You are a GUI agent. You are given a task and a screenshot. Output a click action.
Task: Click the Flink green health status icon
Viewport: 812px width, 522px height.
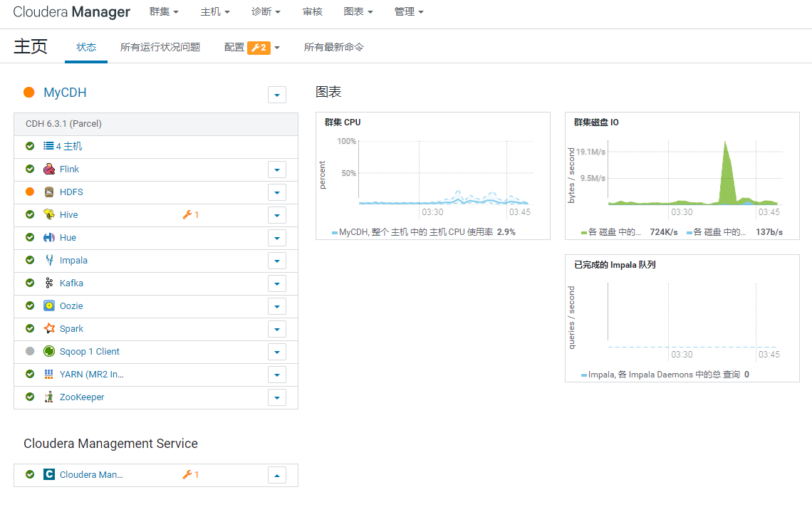pyautogui.click(x=30, y=169)
